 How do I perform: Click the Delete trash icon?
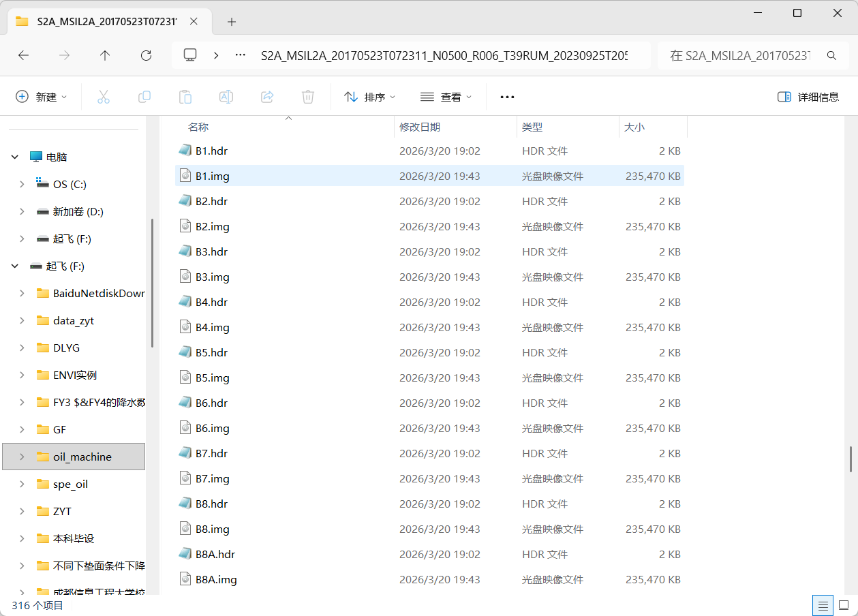click(x=308, y=97)
